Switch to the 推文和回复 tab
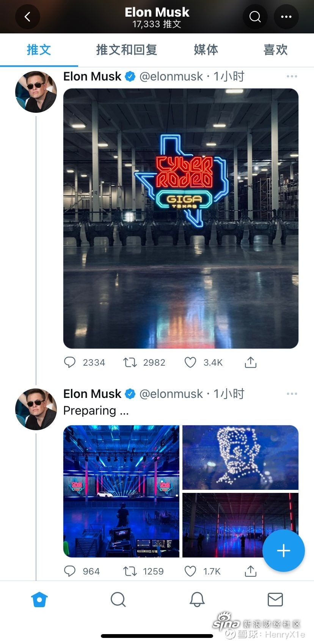This screenshot has width=314, height=644. tap(126, 50)
